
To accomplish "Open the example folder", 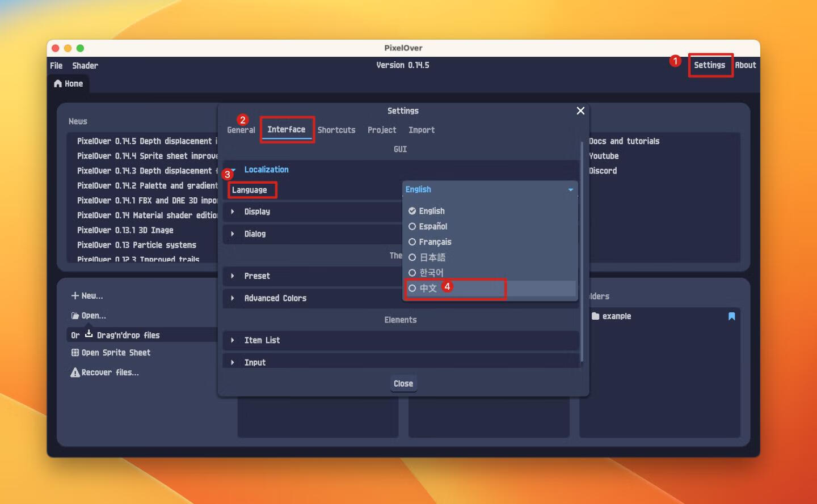I will point(659,316).
